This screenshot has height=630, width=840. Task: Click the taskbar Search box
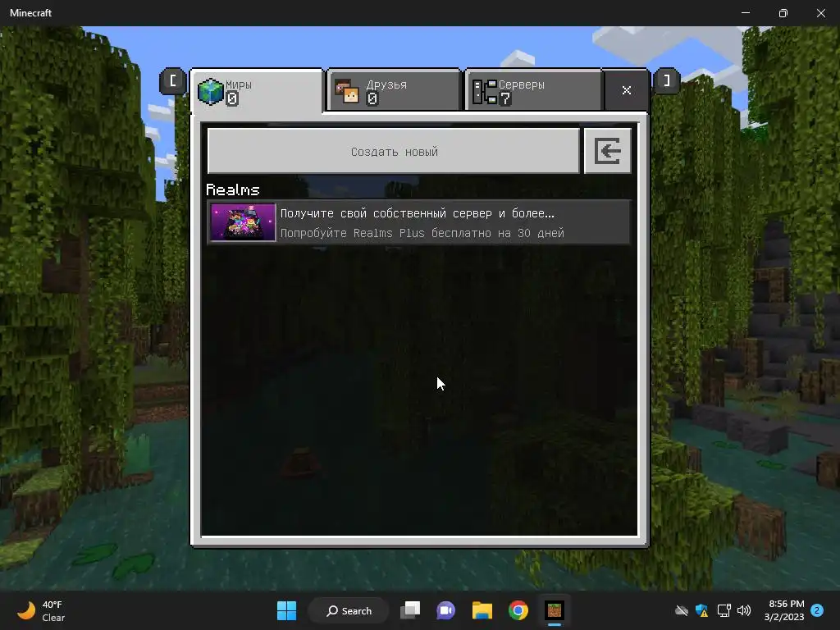(349, 610)
